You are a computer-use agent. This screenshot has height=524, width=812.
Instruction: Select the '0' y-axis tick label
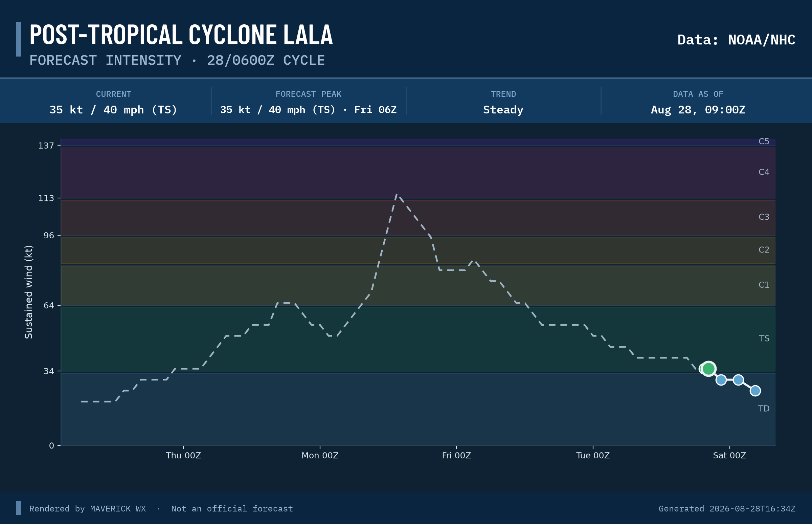tap(52, 446)
